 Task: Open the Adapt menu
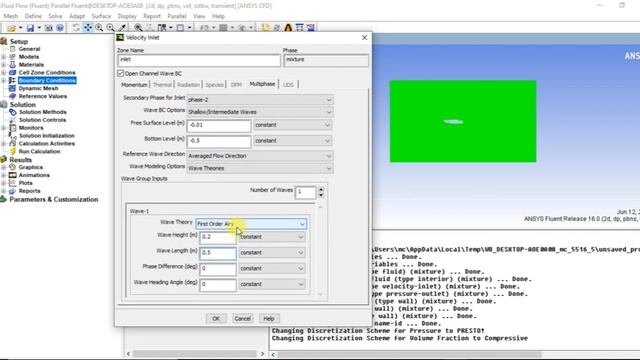77,16
